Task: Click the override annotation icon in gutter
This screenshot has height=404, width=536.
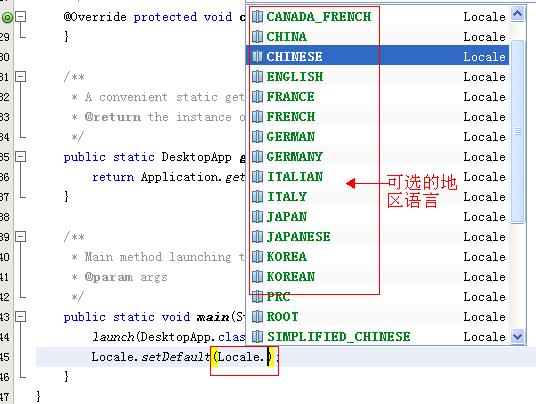Action: pos(7,17)
